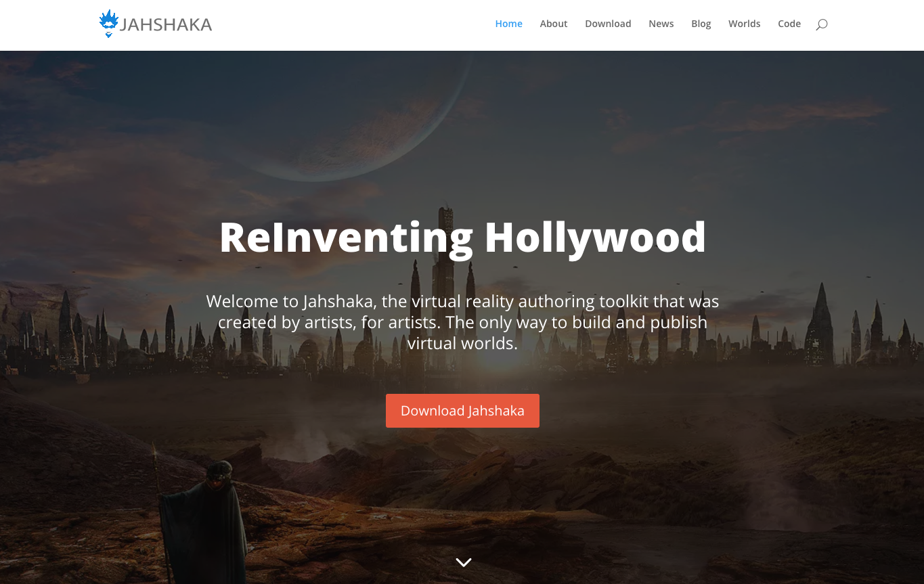The height and width of the screenshot is (584, 924).
Task: Select the Code menu item
Action: tap(789, 24)
